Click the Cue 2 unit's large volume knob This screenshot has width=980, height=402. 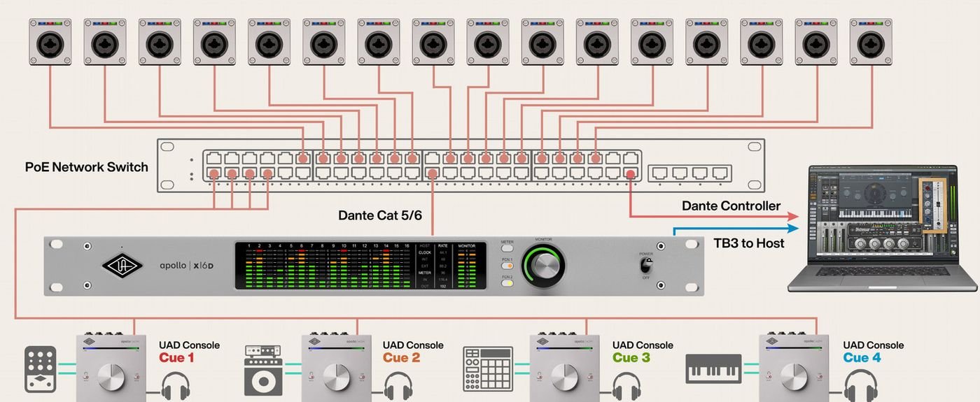tap(337, 378)
